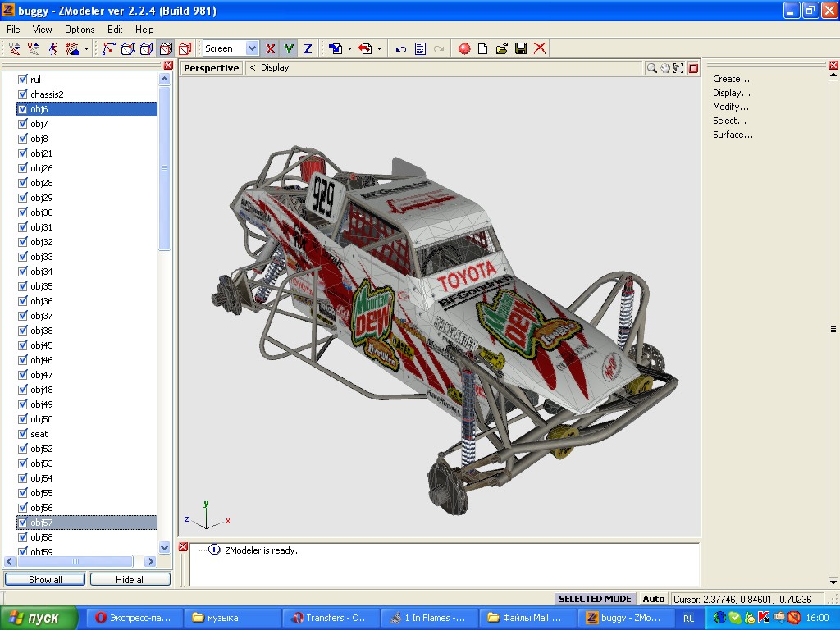
Task: Expand the Create... tools section
Action: coord(731,79)
